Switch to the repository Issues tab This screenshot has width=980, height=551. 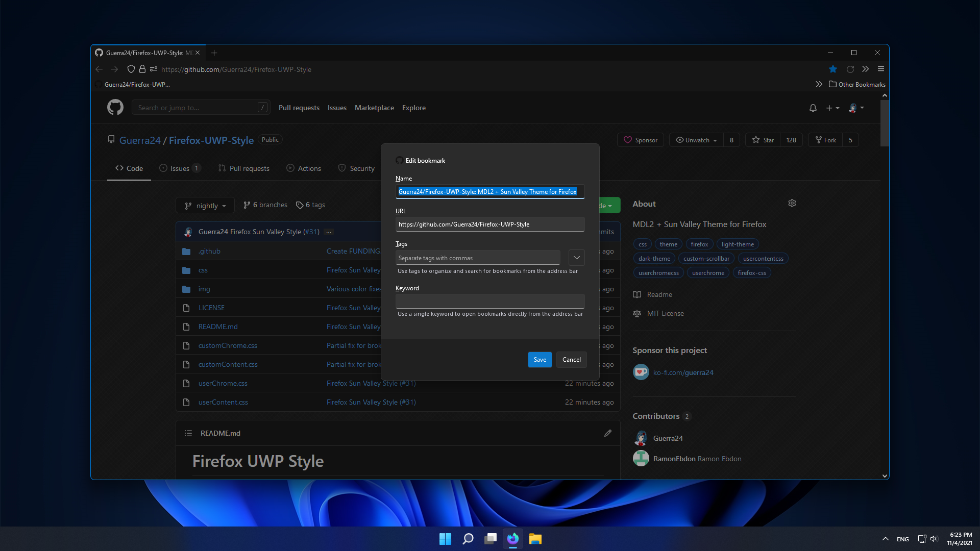coord(180,168)
